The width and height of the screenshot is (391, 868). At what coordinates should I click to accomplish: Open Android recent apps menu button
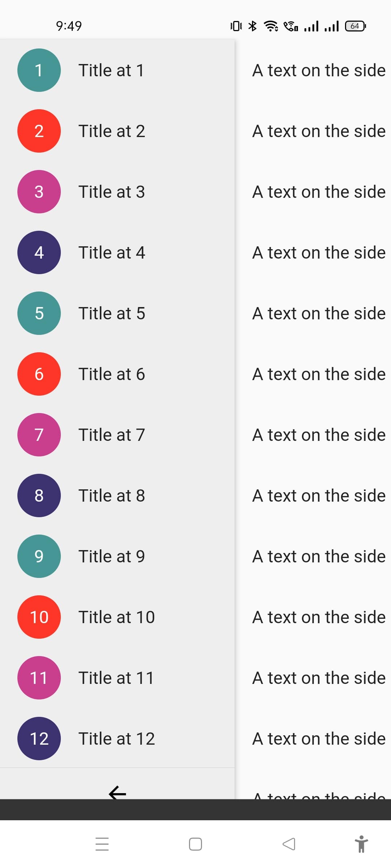[x=102, y=844]
